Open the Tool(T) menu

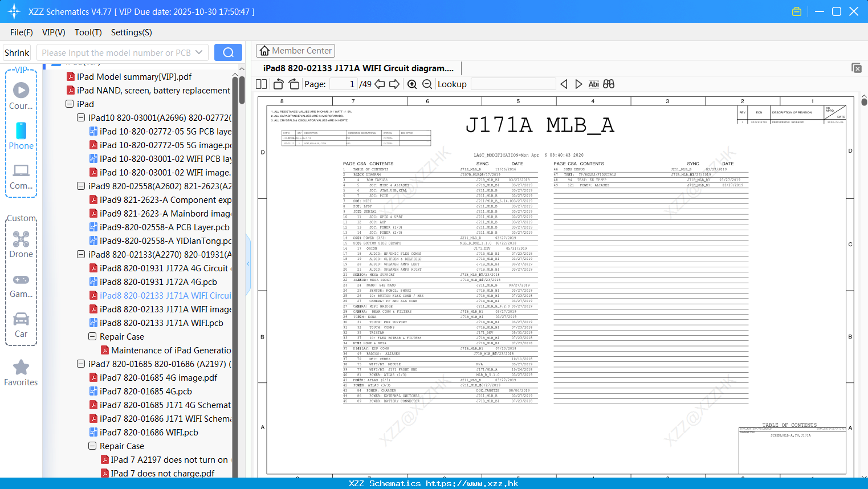88,32
